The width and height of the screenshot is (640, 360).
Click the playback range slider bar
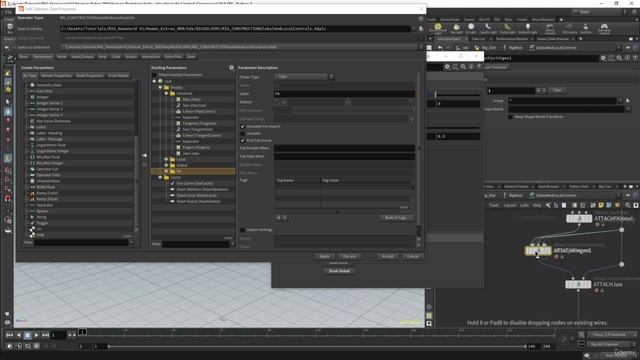tap(317, 347)
